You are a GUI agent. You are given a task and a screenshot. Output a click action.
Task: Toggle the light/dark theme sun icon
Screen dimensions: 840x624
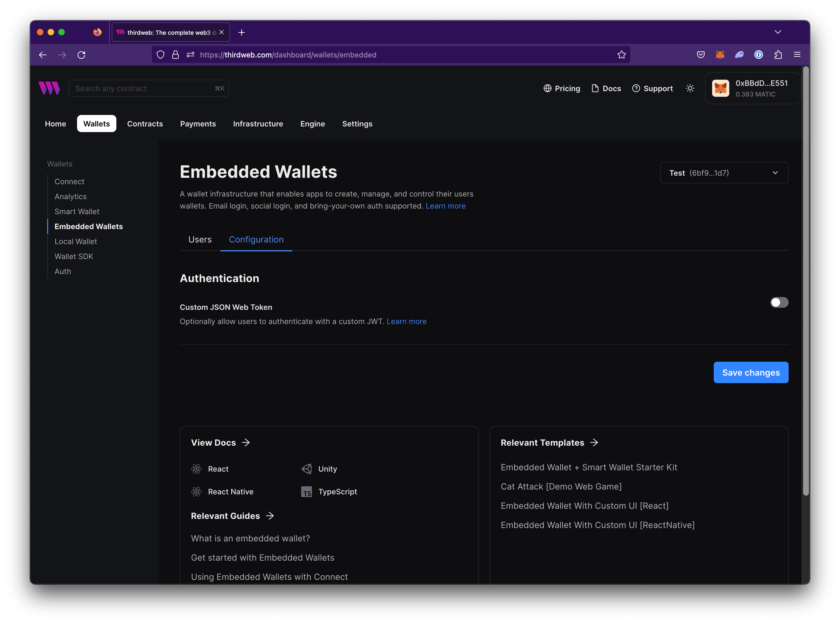690,88
